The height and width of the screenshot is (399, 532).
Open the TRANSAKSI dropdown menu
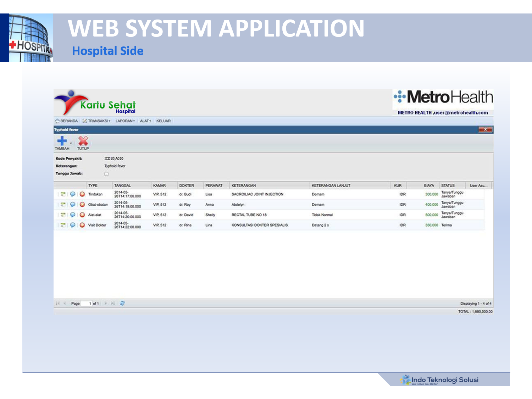[97, 121]
